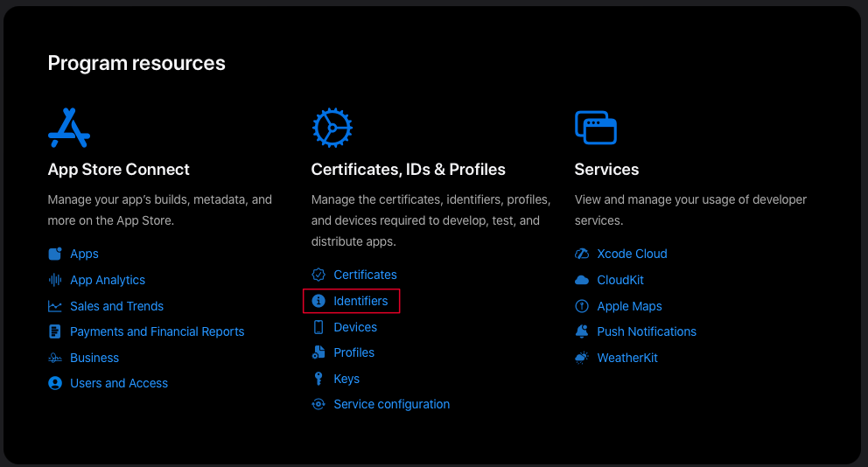The image size is (868, 467).
Task: Open the Profiles link
Action: 354,352
